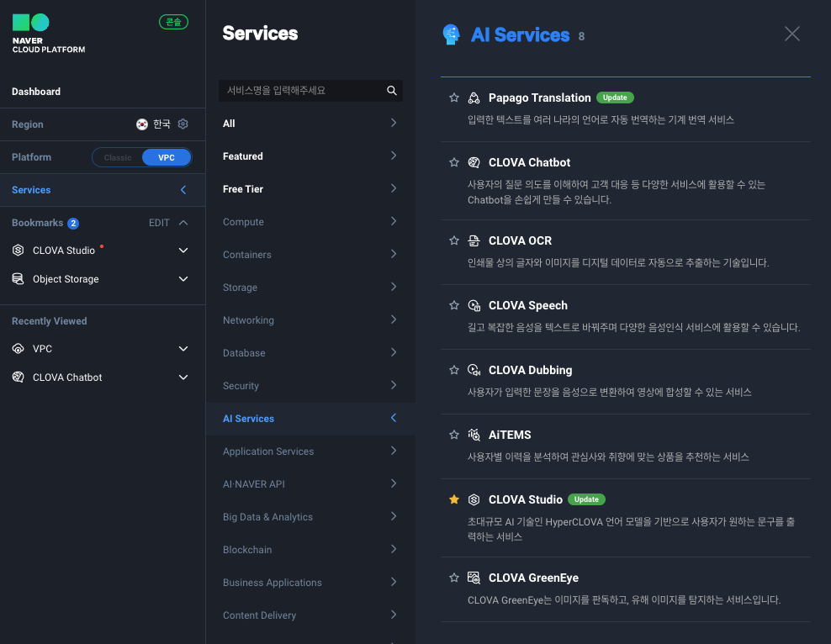Click EDIT next to Bookmarks

coord(159,223)
